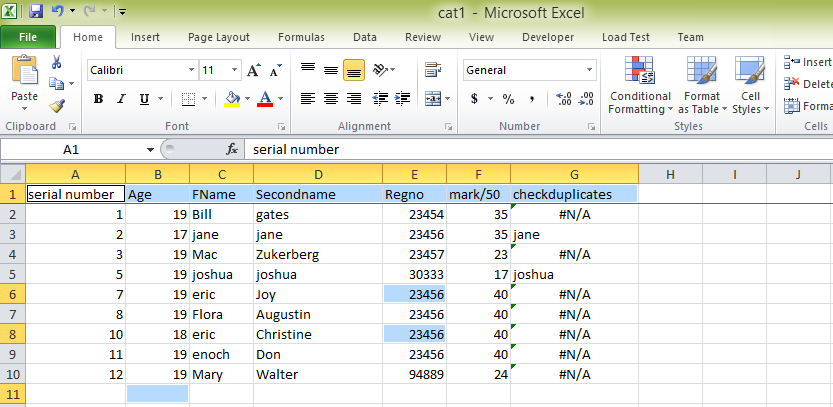Image resolution: width=833 pixels, height=407 pixels.
Task: Toggle Bold formatting
Action: 98,99
